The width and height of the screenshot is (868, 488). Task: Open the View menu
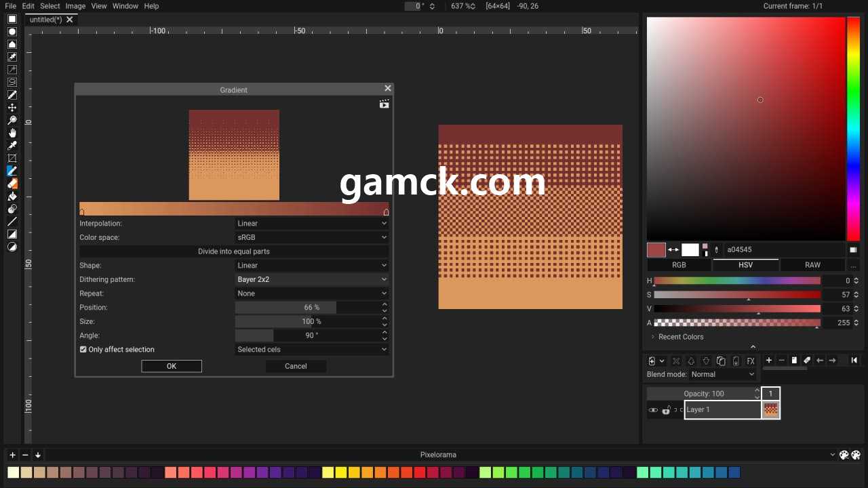click(99, 6)
